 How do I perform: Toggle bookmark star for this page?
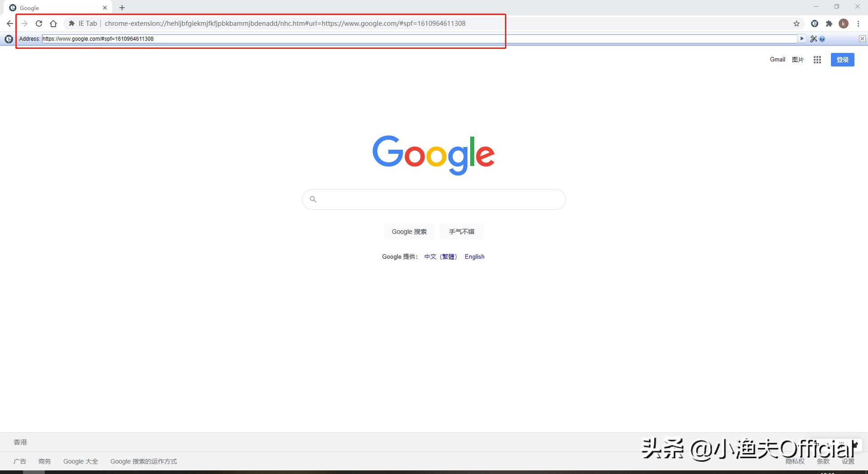pyautogui.click(x=797, y=23)
